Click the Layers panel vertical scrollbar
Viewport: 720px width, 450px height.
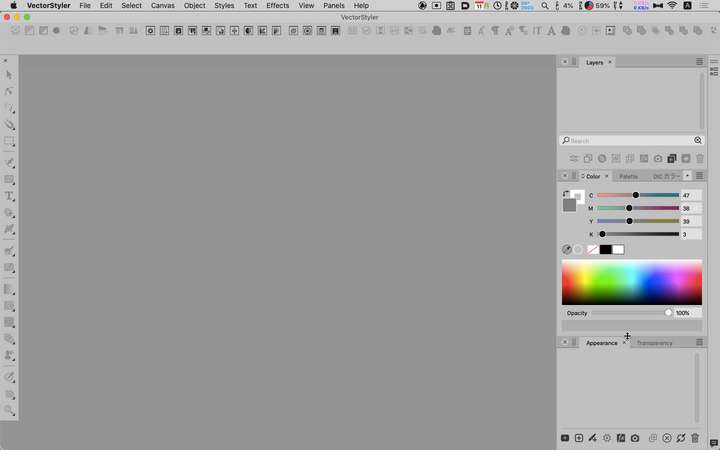(701, 100)
